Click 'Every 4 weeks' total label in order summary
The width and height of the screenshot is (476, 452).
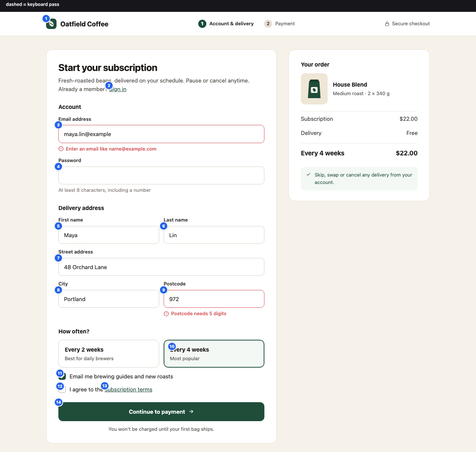click(322, 153)
